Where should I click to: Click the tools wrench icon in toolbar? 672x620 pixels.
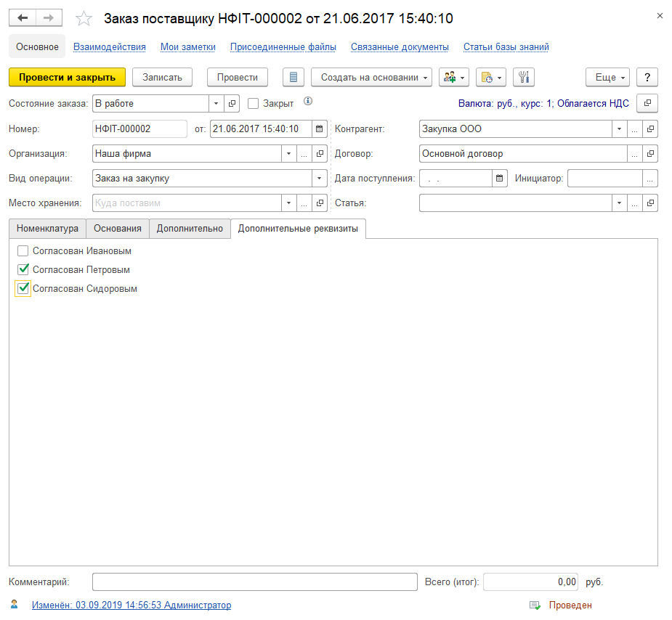(523, 77)
